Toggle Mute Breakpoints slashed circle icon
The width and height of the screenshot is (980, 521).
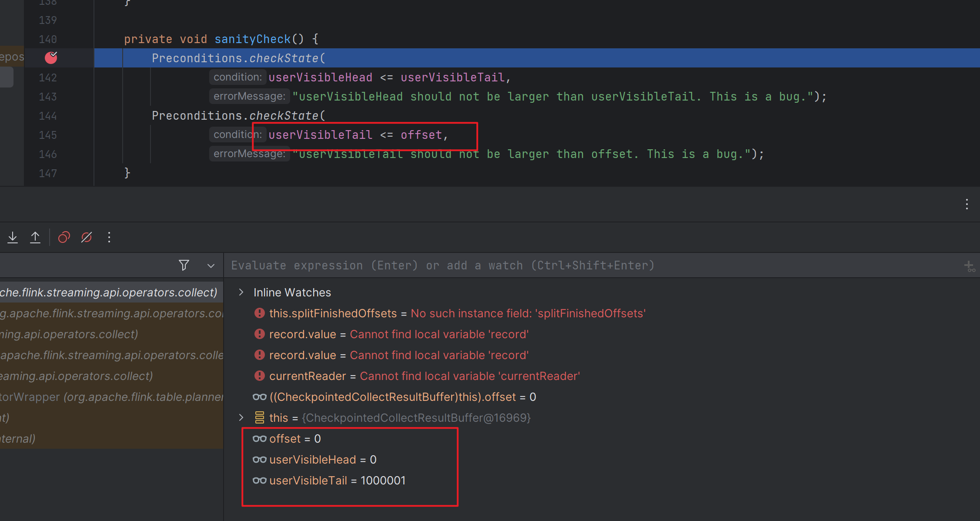click(x=87, y=237)
